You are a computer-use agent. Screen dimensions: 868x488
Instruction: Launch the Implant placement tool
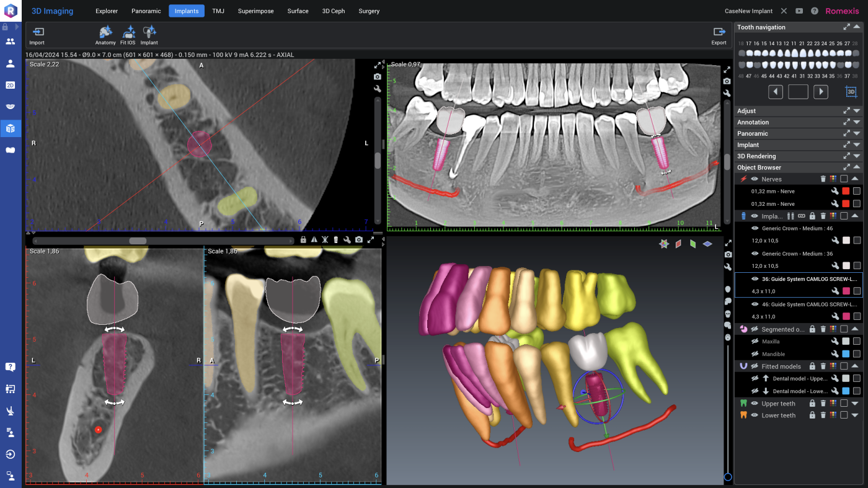149,34
